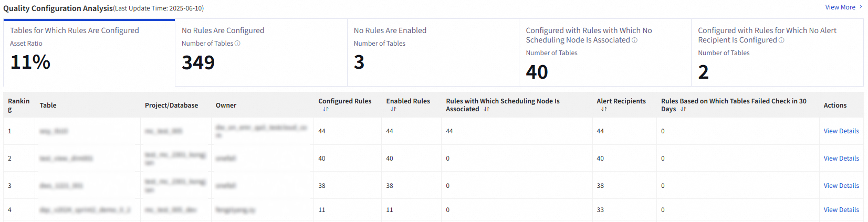Click configured rules count 11 in row 4
The height and width of the screenshot is (222, 868).
[322, 210]
